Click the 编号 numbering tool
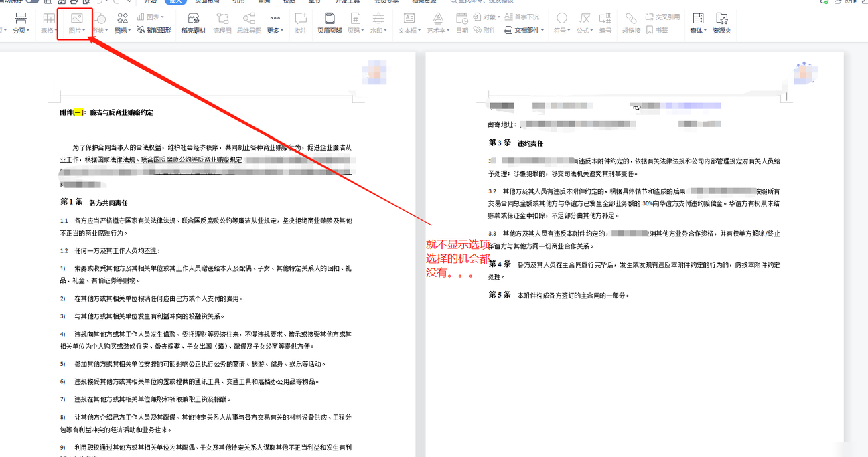 coord(605,23)
